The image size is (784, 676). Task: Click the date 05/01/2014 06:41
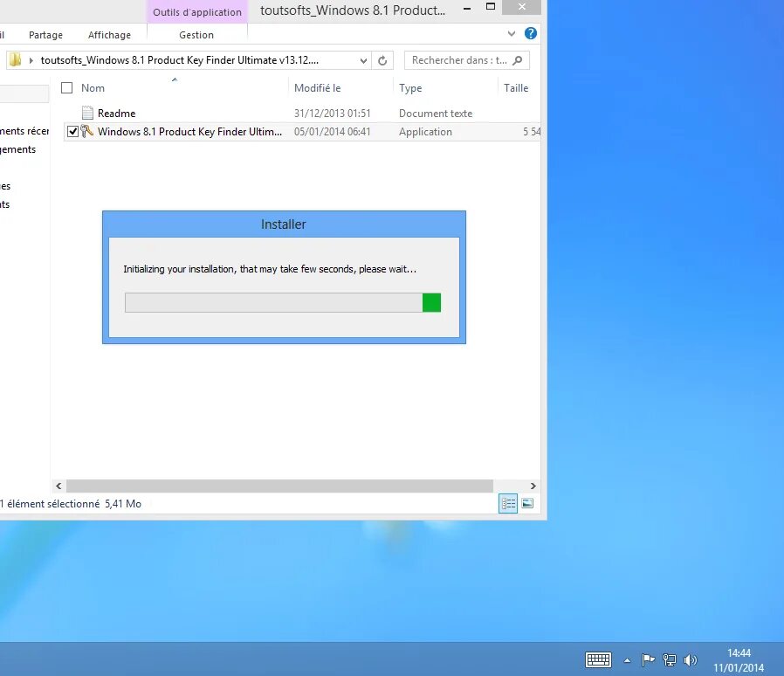click(332, 132)
